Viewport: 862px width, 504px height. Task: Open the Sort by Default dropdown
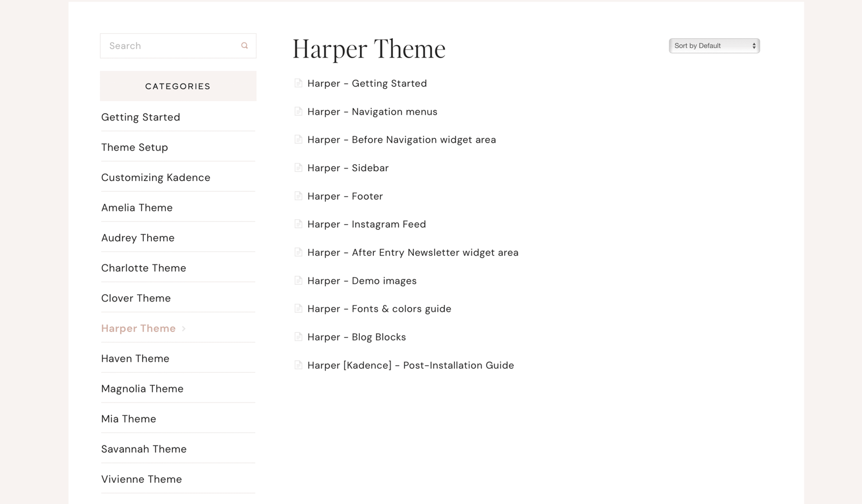pyautogui.click(x=714, y=46)
